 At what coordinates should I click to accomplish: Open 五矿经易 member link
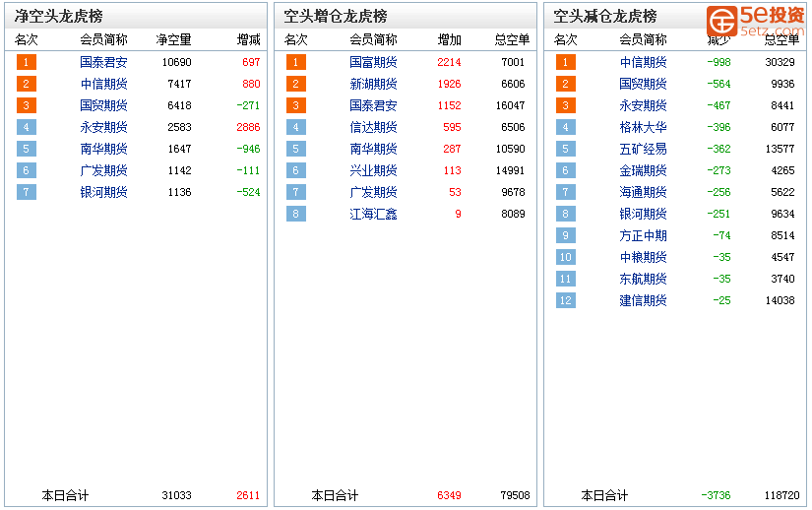point(643,149)
